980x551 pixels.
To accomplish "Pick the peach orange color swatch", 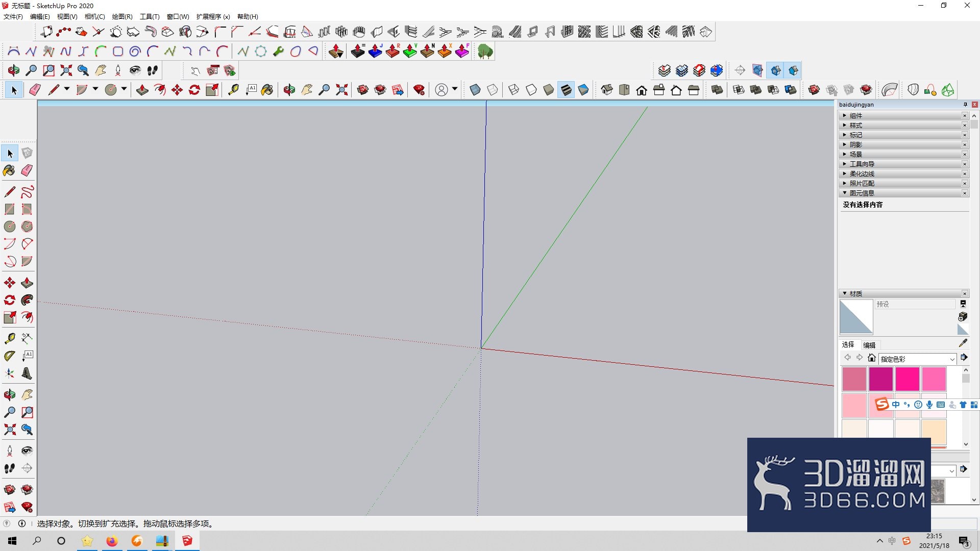I will (x=934, y=432).
